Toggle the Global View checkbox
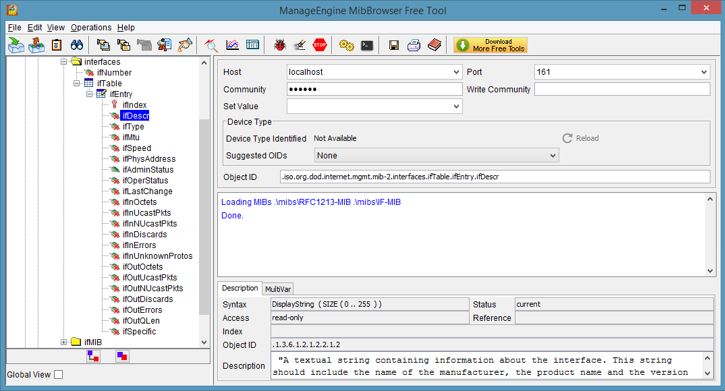This screenshot has height=391, width=725. (58, 374)
